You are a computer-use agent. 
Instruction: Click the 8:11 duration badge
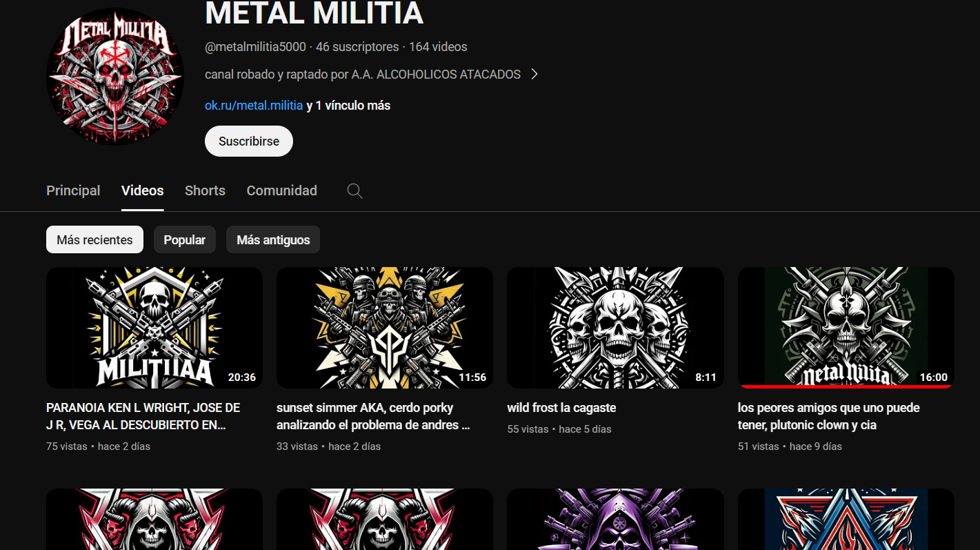[706, 377]
